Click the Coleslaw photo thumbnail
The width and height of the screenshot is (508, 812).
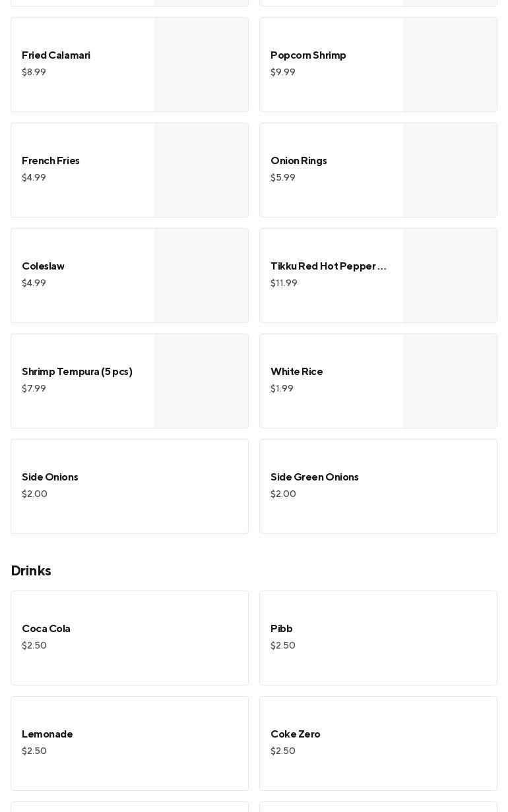pos(201,275)
